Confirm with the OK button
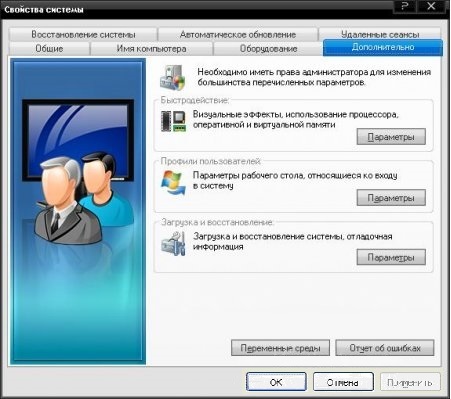 pos(276,382)
